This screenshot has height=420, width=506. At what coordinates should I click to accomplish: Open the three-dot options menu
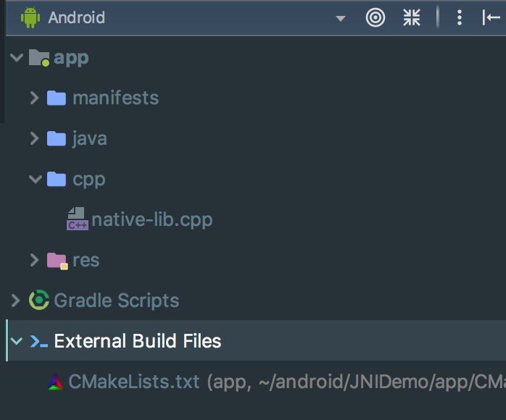coord(460,17)
